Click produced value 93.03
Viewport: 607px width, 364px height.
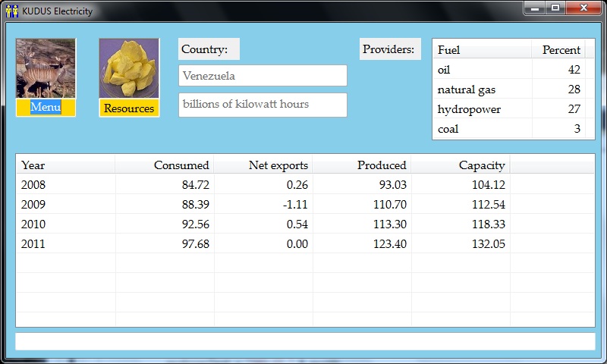tap(393, 185)
